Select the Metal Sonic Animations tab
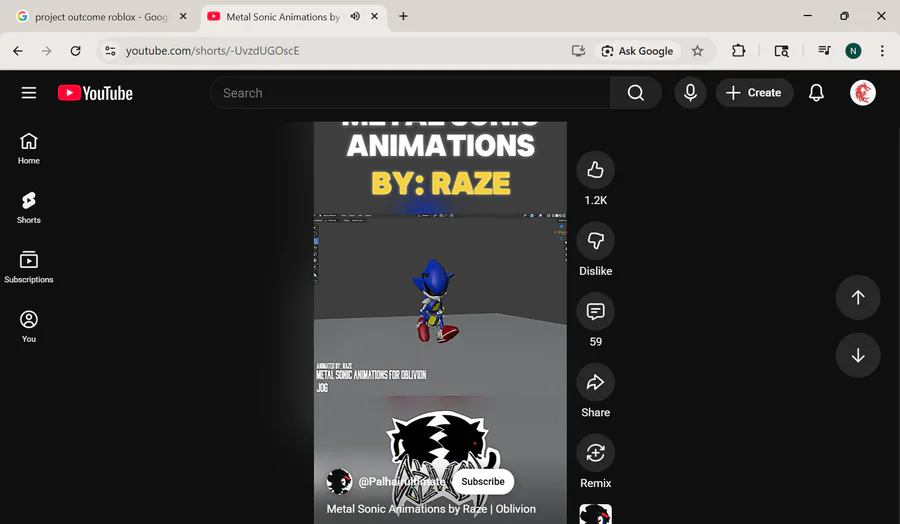 (x=281, y=17)
